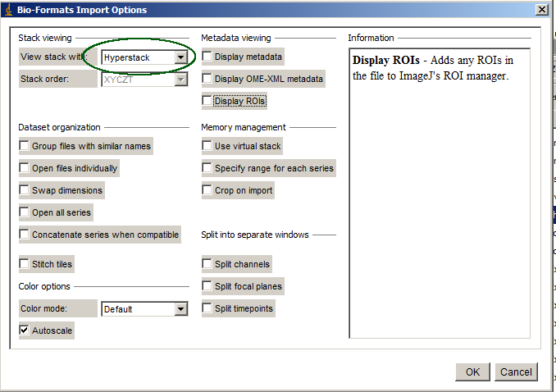The height and width of the screenshot is (392, 556).
Task: Check Open files individually
Action: 25,168
